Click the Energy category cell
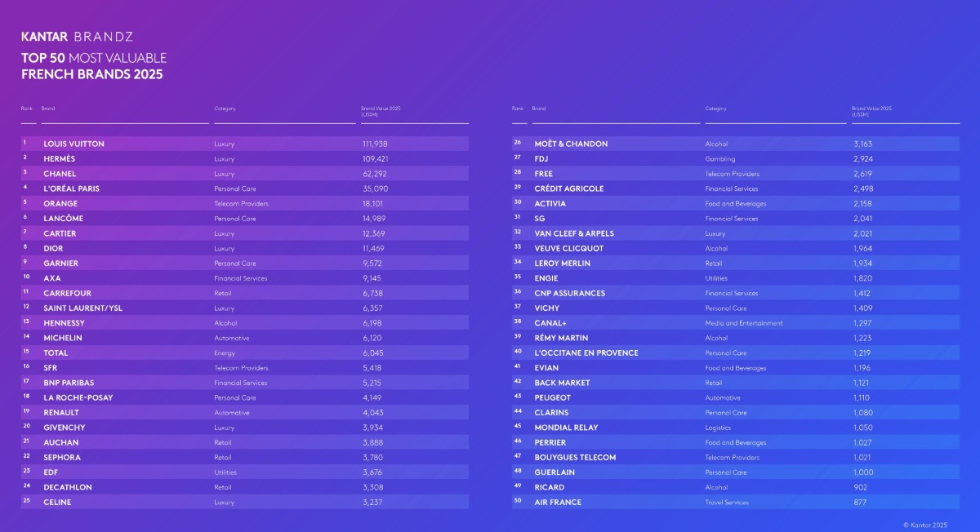 [225, 352]
